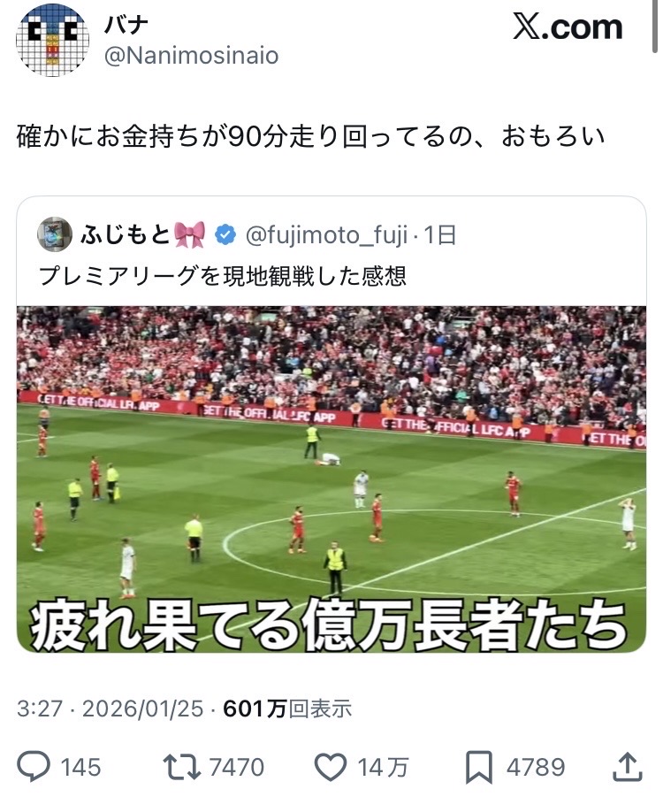Image resolution: width=663 pixels, height=812 pixels.
Task: Tap the retweet arrows icon
Action: pyautogui.click(x=182, y=767)
